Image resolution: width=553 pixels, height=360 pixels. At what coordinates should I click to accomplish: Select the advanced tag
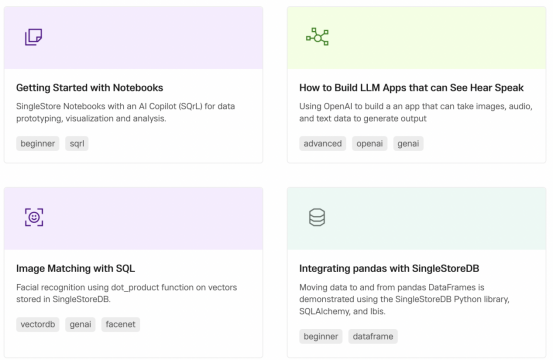click(323, 144)
